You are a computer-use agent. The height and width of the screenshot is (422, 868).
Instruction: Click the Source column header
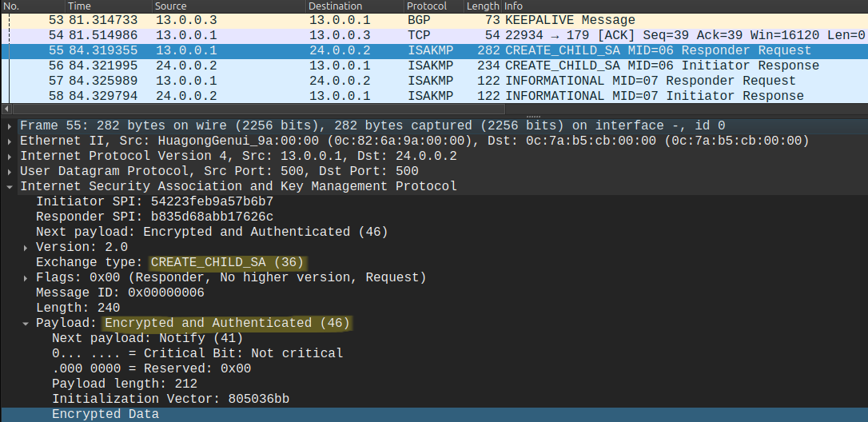click(229, 6)
